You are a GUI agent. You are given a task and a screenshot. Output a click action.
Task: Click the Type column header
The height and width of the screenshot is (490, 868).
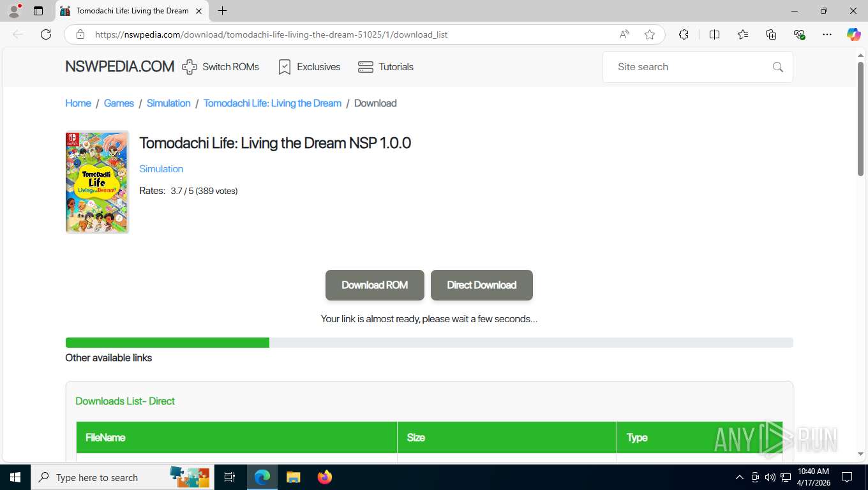(700, 438)
